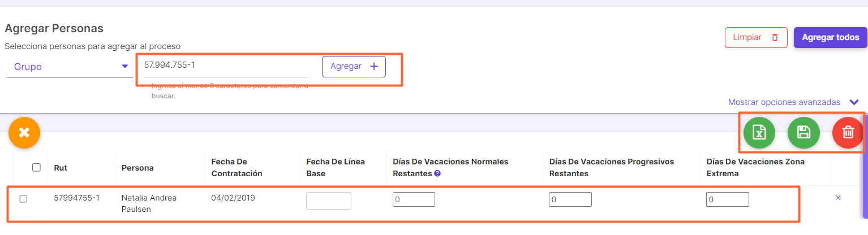Tick the checkbox for Rut 57994755-1
The image size is (868, 235).
tap(23, 199)
